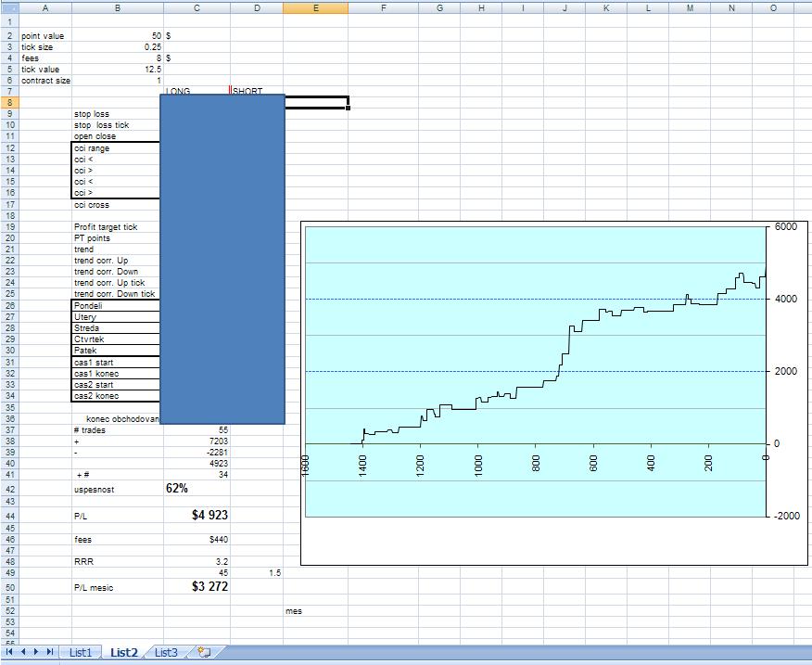
Task: Click the 'P/L mesic' label
Action: tap(94, 588)
